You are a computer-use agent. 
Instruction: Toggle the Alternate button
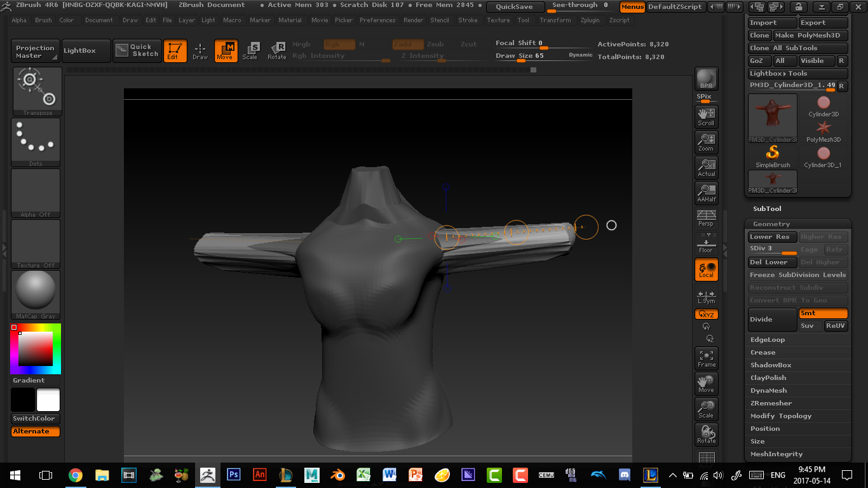coord(36,431)
